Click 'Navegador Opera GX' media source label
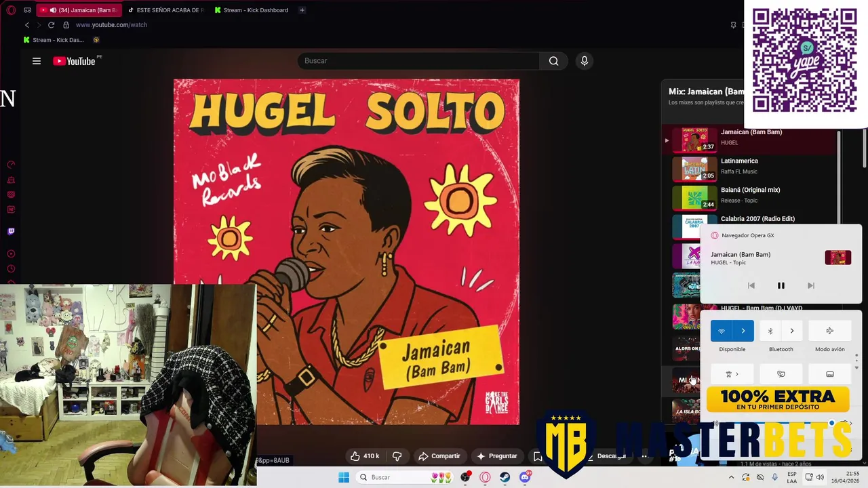Screen dimensions: 868x488 [x=747, y=235]
